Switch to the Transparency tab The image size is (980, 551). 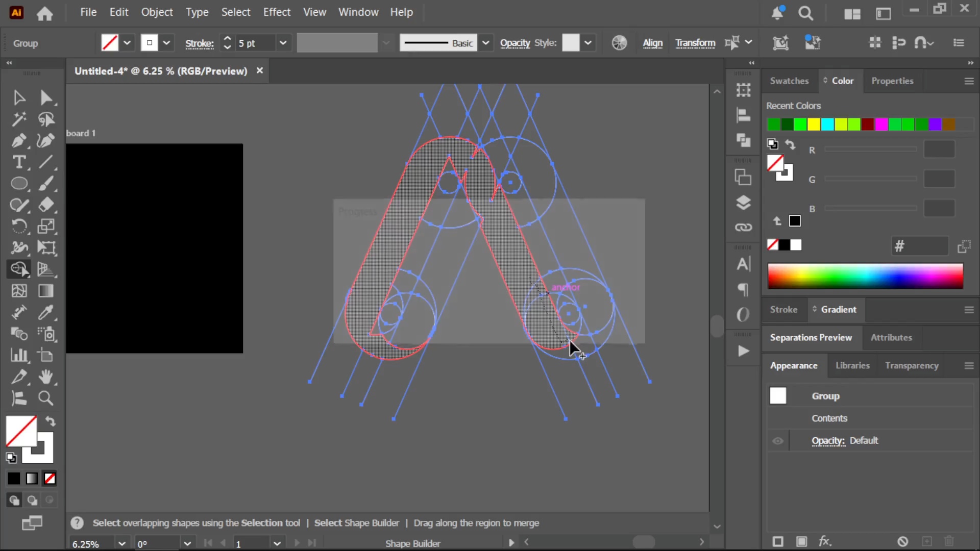(912, 366)
